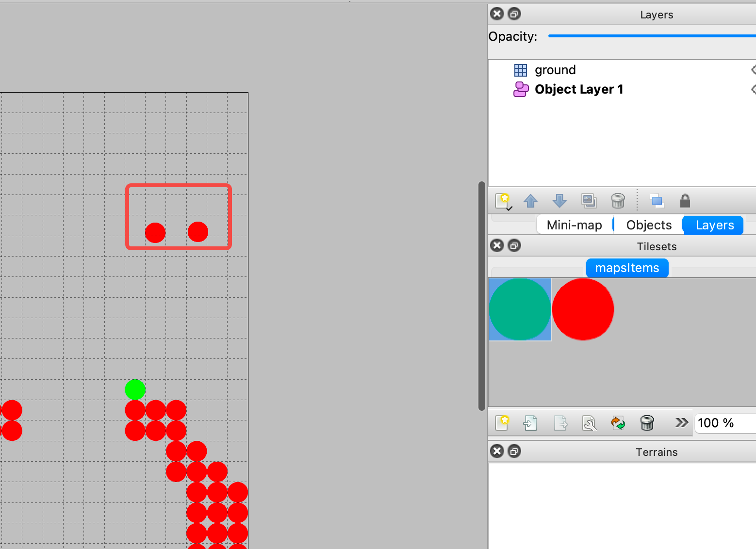
Task: Float the Layers panel
Action: coord(514,14)
